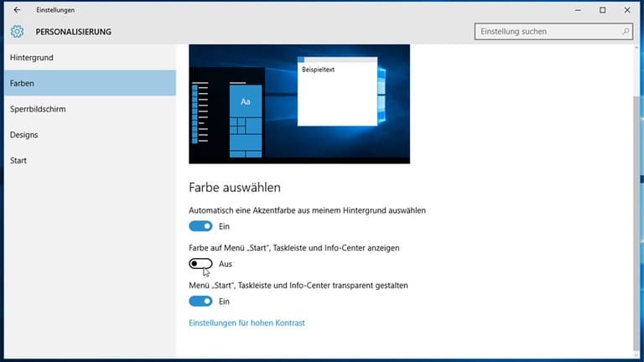Enable color on Start, Taskleiste and Info-Center
644x362 pixels.
pos(200,263)
